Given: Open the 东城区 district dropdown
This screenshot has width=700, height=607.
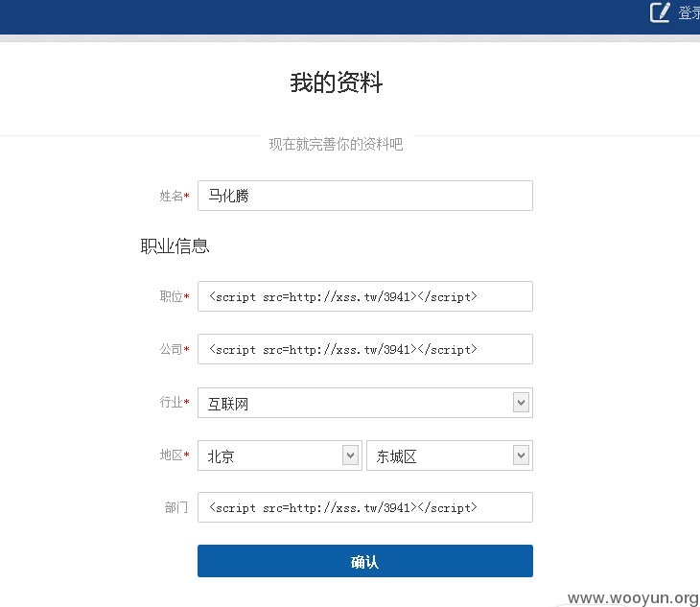Looking at the screenshot, I should coord(450,455).
